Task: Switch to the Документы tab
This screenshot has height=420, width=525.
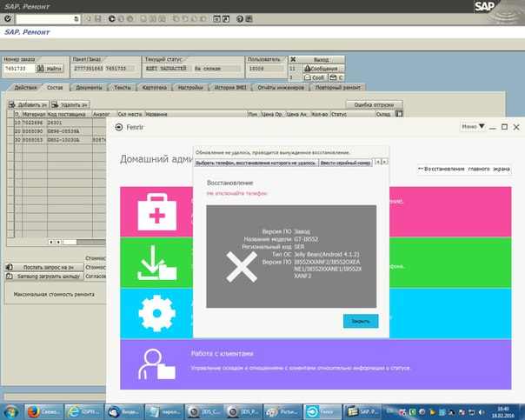Action: point(89,88)
